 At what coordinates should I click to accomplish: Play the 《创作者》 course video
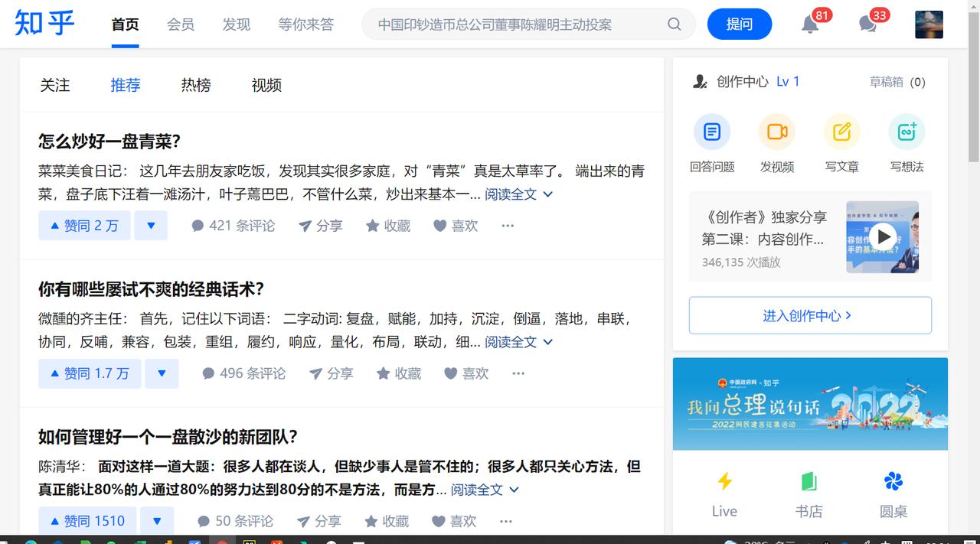(x=884, y=236)
